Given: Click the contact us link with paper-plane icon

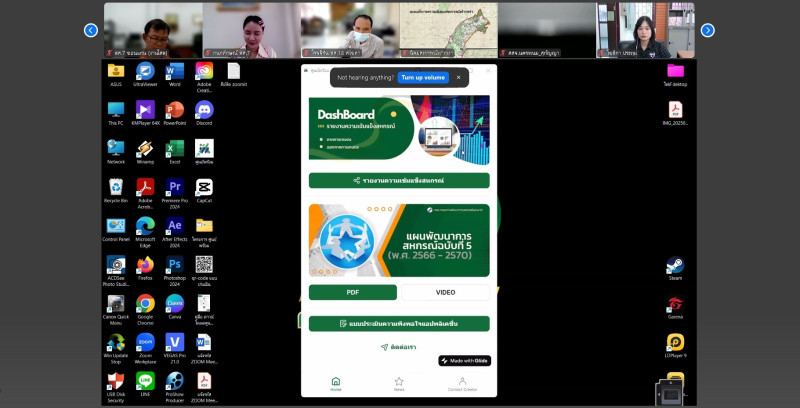Looking at the screenshot, I should point(399,347).
